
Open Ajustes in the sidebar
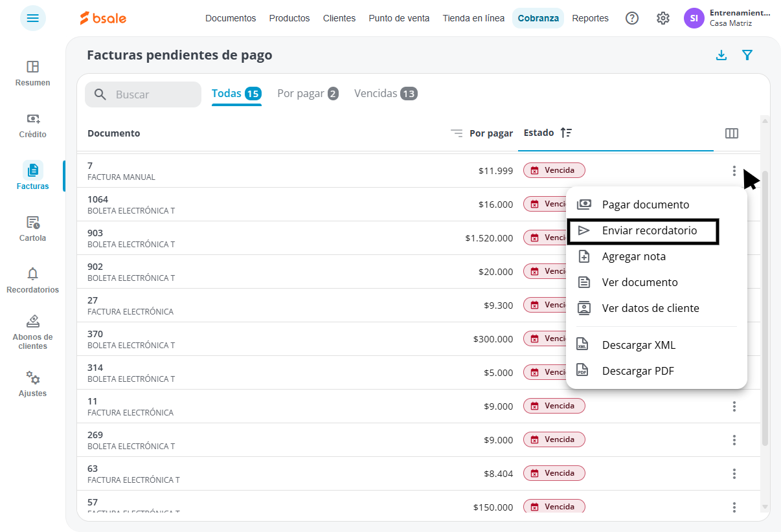[33, 384]
